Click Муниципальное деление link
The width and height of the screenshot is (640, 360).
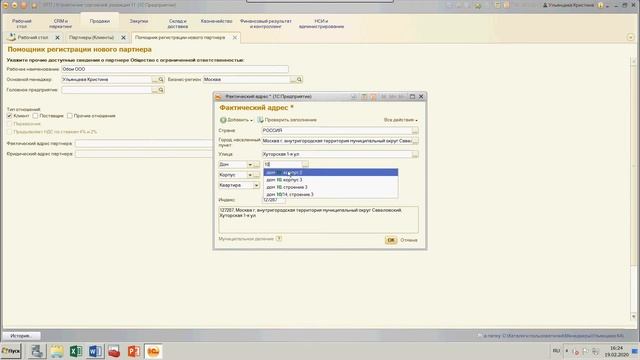(246, 239)
